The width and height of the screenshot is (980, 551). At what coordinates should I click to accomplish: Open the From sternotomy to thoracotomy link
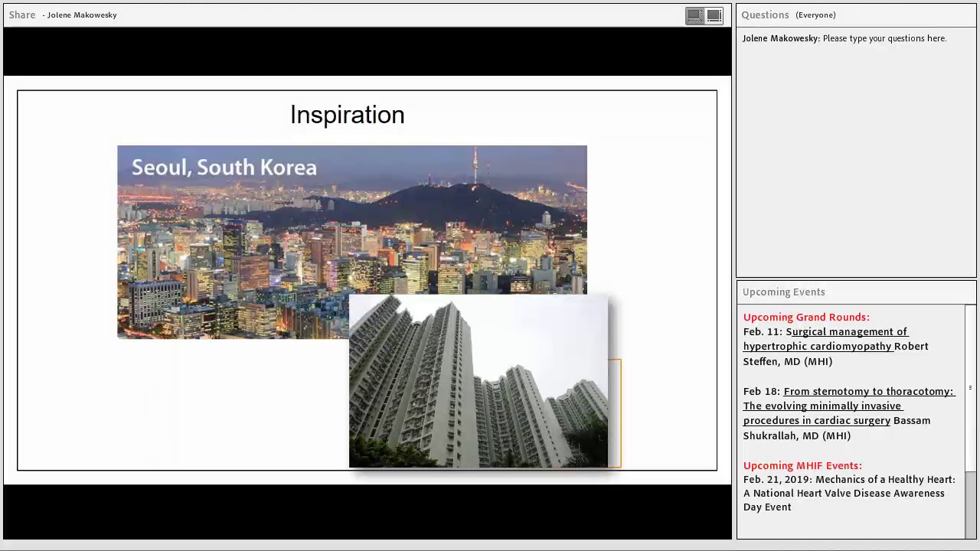click(849, 406)
